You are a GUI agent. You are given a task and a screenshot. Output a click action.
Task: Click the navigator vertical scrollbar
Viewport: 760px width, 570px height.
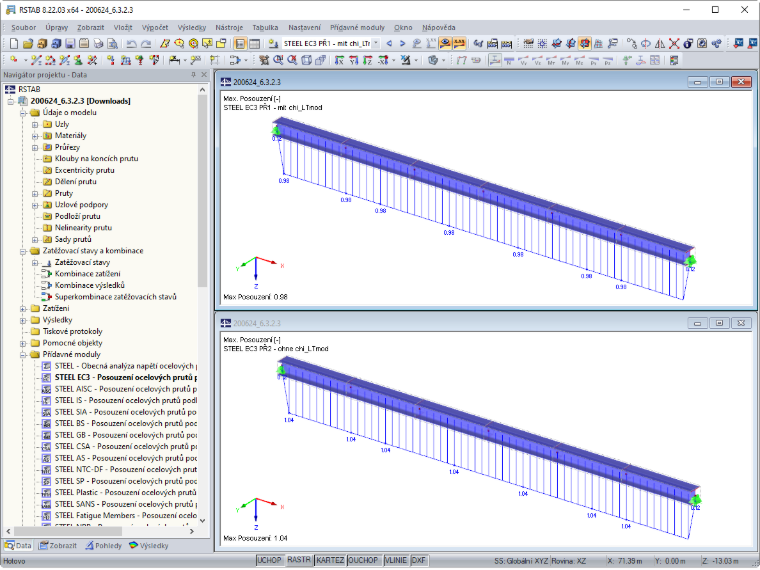click(203, 190)
